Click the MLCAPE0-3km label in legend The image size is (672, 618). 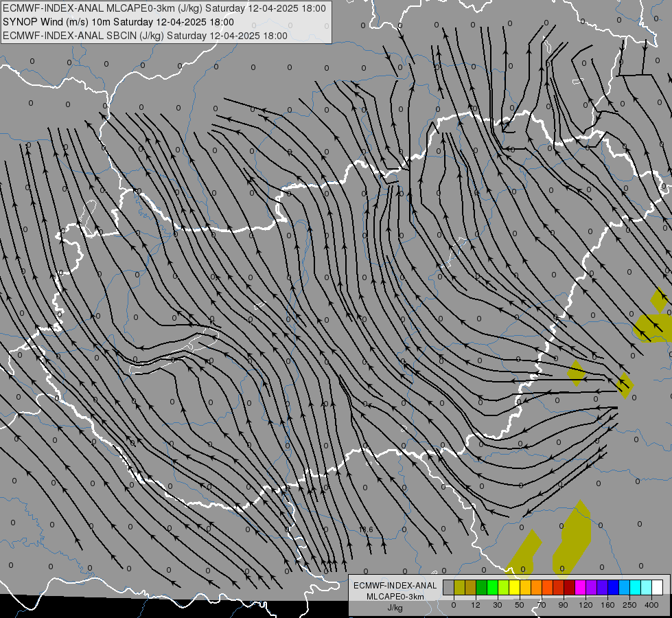tap(395, 597)
